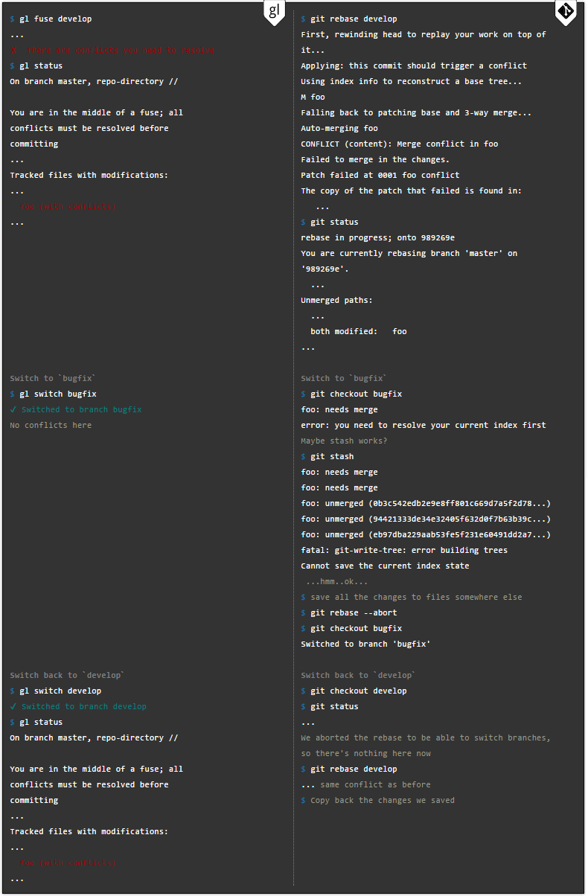Click the green checkmark before 'Switched to branch develop'
This screenshot has height=896, width=588.
13,707
